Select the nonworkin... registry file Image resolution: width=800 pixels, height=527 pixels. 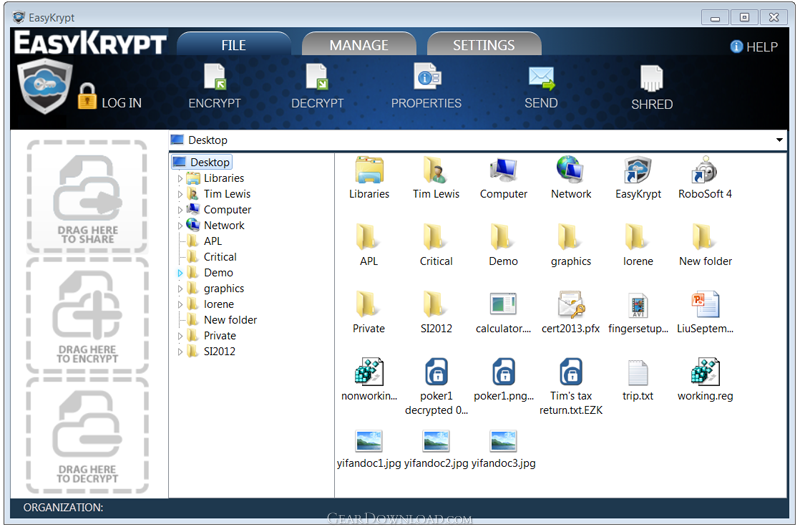pyautogui.click(x=369, y=372)
